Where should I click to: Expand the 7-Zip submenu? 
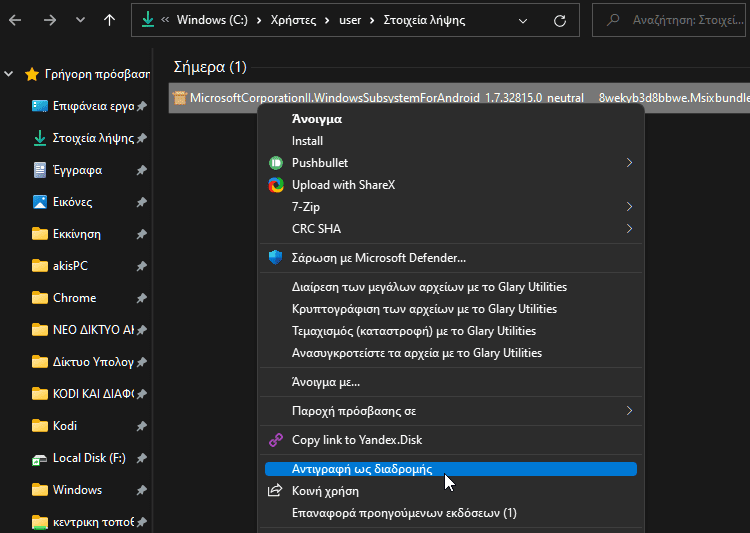[629, 207]
